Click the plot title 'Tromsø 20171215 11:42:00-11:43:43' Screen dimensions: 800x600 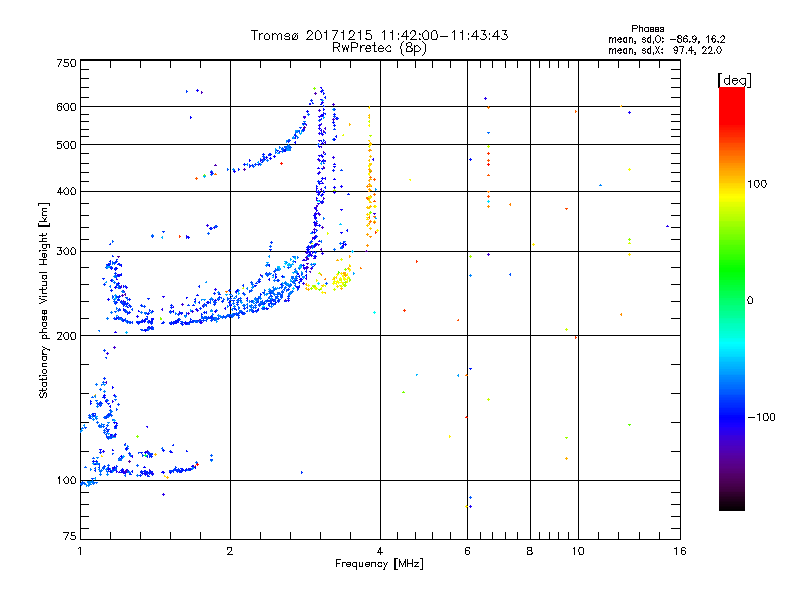coord(379,35)
